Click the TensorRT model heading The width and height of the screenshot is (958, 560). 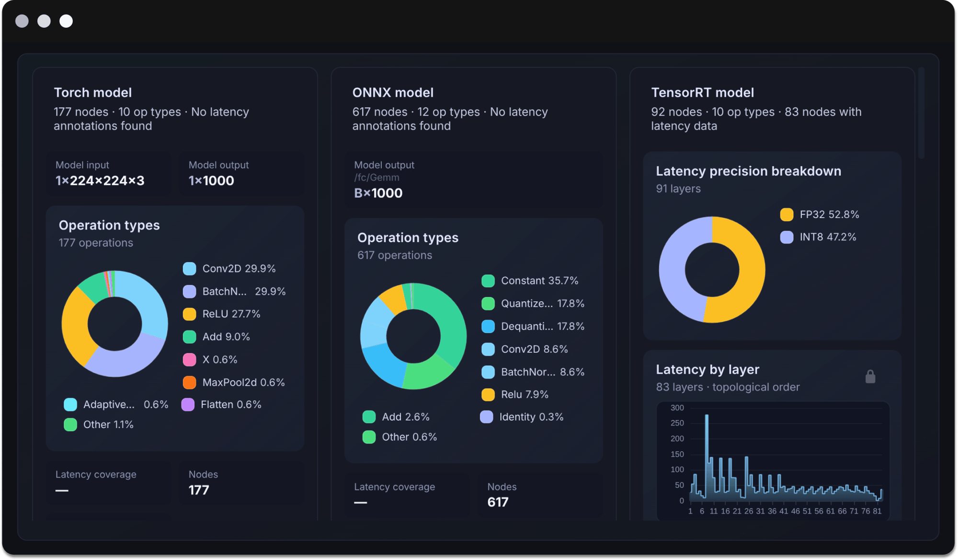pyautogui.click(x=702, y=92)
